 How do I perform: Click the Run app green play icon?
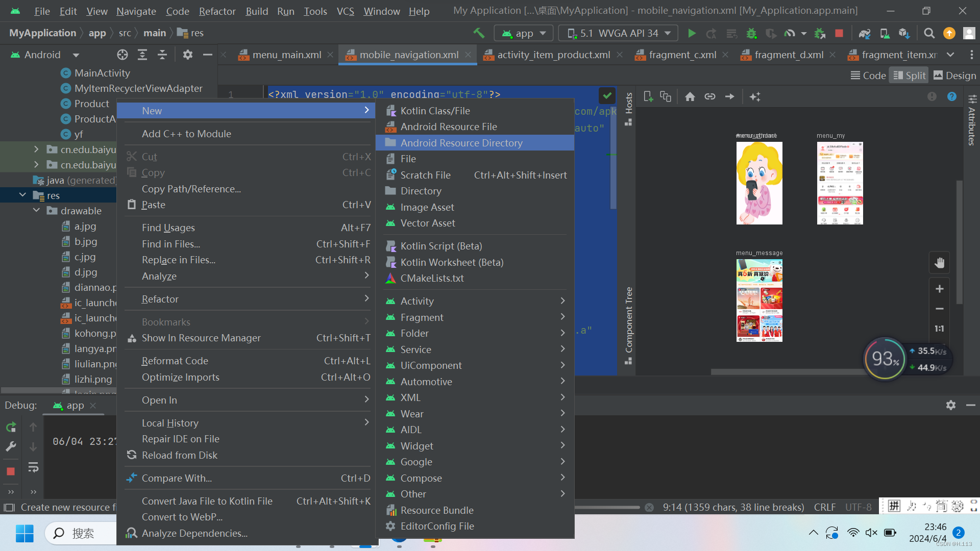click(x=692, y=33)
